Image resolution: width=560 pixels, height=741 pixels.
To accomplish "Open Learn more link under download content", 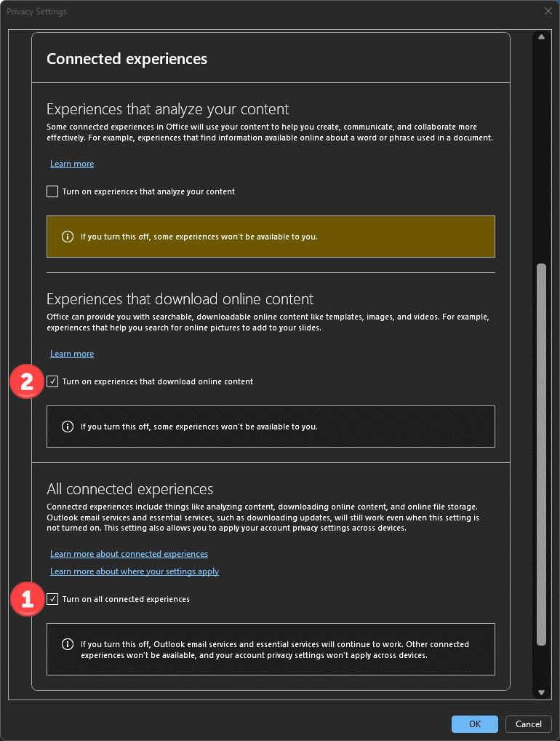I will coord(72,354).
